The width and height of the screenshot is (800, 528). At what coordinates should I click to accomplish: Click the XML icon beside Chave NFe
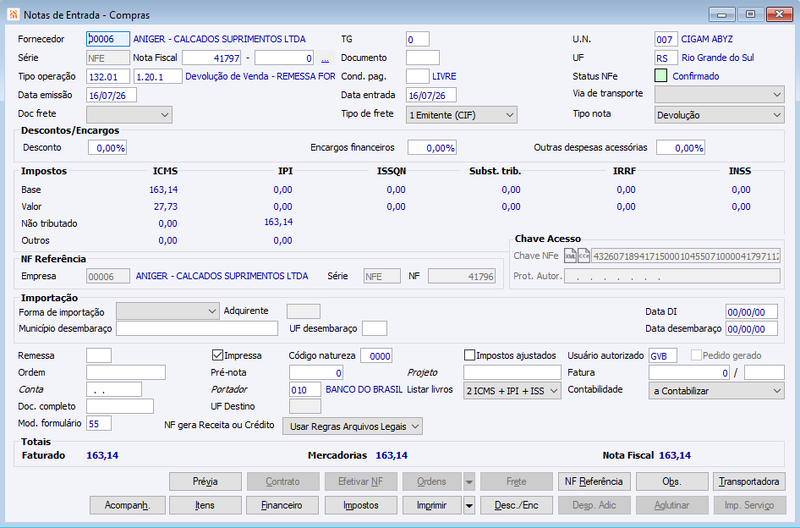[570, 256]
